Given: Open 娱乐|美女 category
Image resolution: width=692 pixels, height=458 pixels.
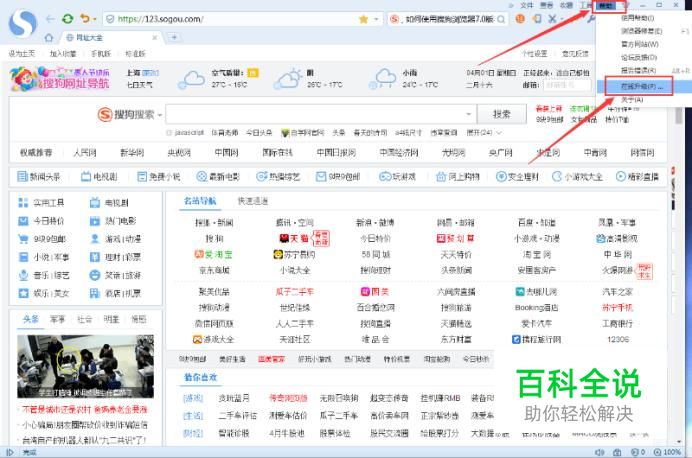Looking at the screenshot, I should 44,293.
